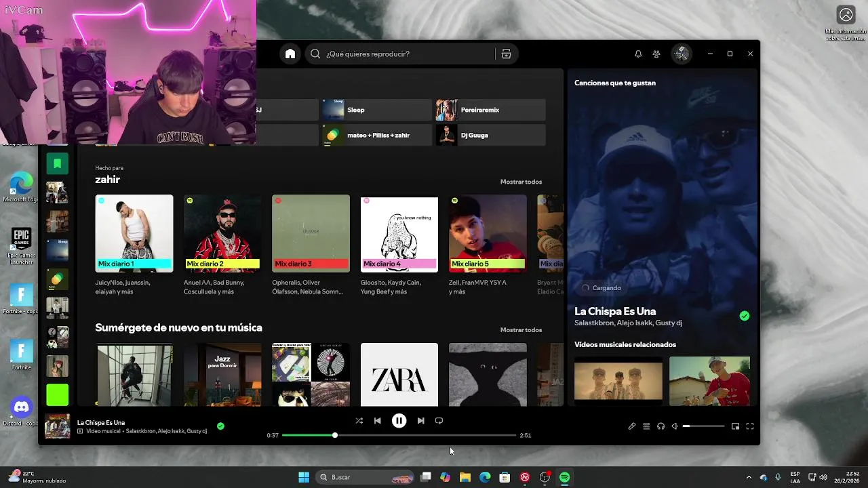Open Microsoft Store from taskbar
The width and height of the screenshot is (868, 488).
[x=505, y=477]
